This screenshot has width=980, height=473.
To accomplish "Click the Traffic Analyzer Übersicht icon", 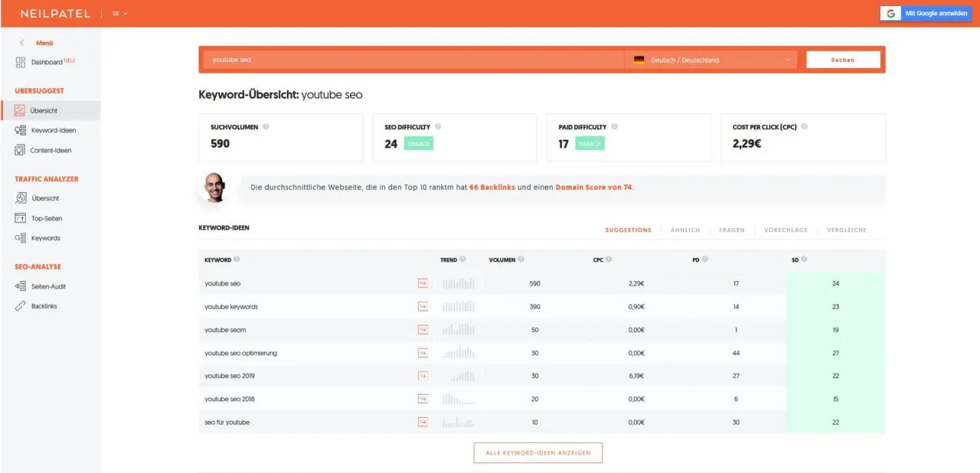I will point(21,198).
